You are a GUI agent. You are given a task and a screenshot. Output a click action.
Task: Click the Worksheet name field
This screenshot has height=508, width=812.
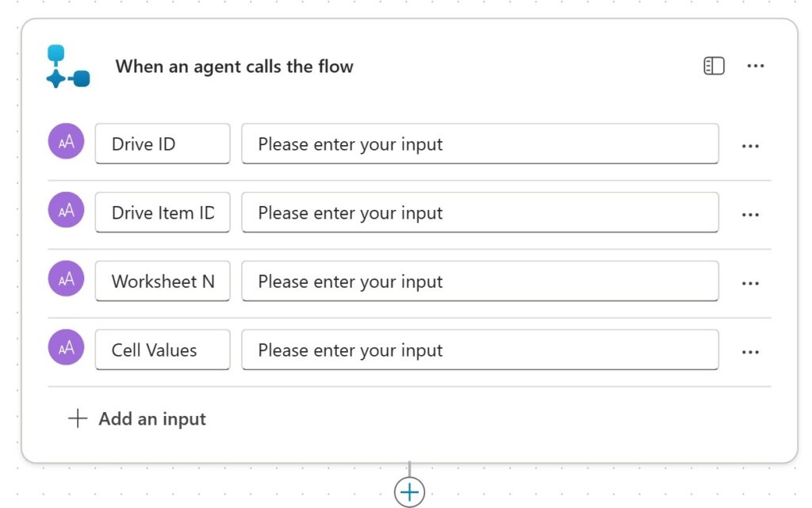[162, 281]
